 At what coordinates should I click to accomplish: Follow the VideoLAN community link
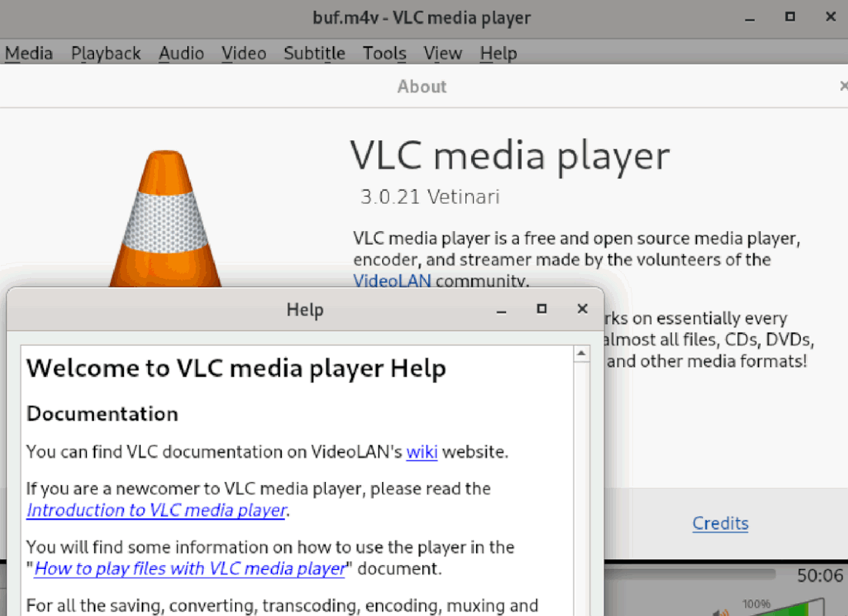pyautogui.click(x=392, y=281)
